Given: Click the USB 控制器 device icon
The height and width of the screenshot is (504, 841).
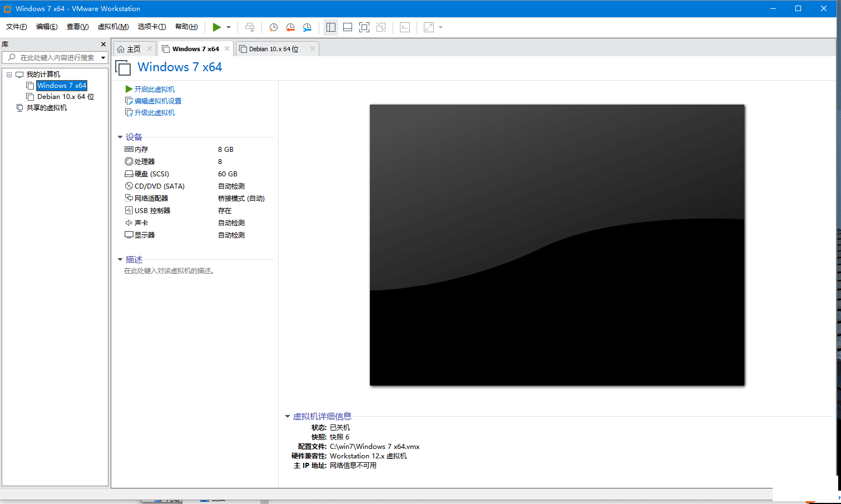Looking at the screenshot, I should click(x=129, y=210).
